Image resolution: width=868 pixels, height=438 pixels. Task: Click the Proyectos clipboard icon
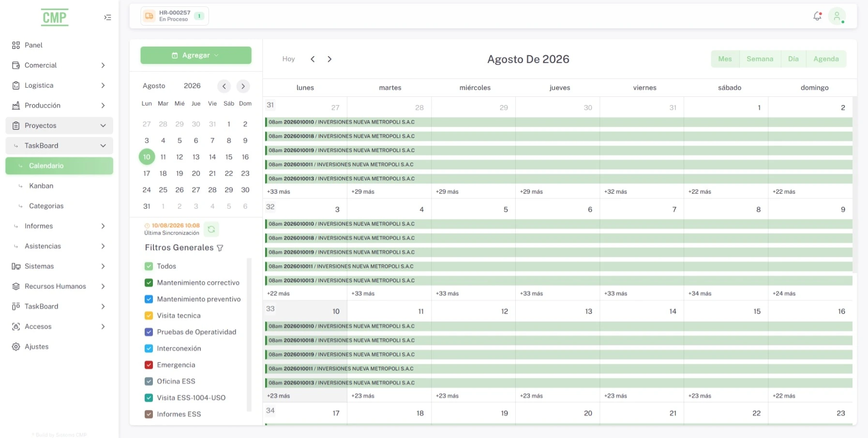click(16, 125)
